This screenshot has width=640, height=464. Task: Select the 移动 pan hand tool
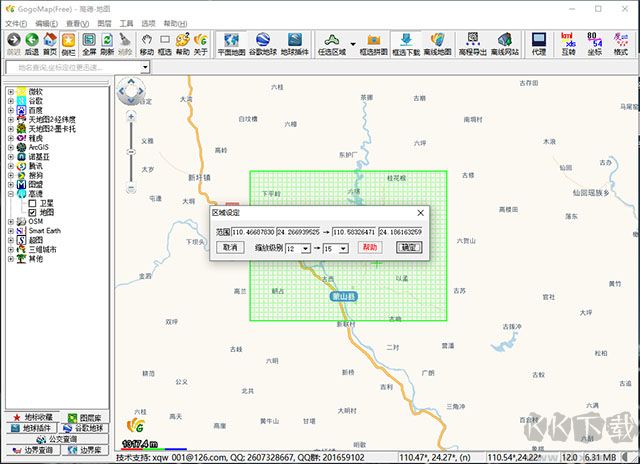147,43
